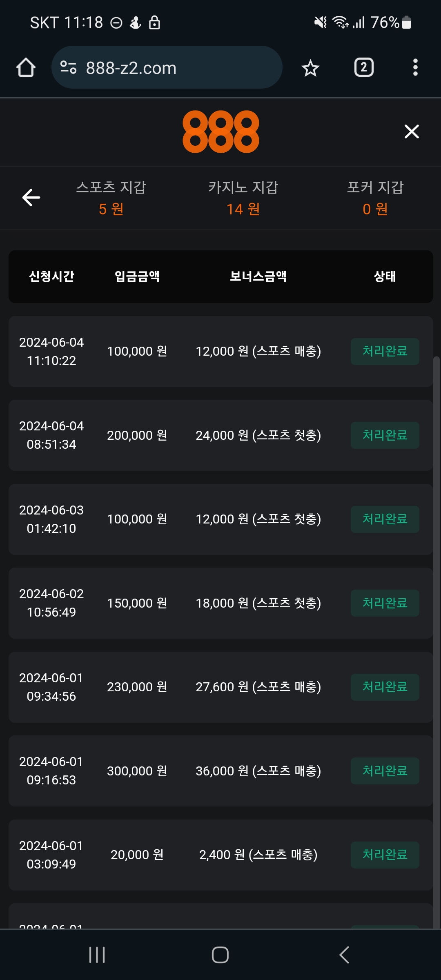Select the 스포츠 지갑 wallet
The image size is (441, 980).
tap(111, 198)
